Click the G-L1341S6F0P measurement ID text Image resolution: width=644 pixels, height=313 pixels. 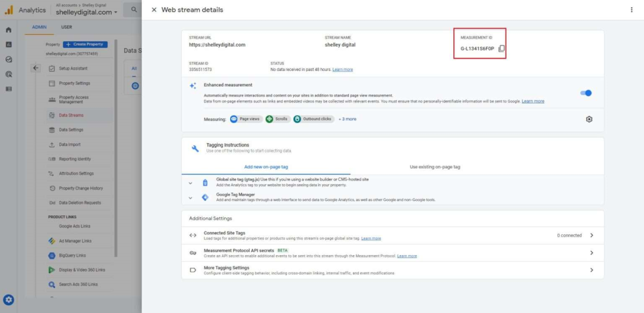[x=477, y=48]
